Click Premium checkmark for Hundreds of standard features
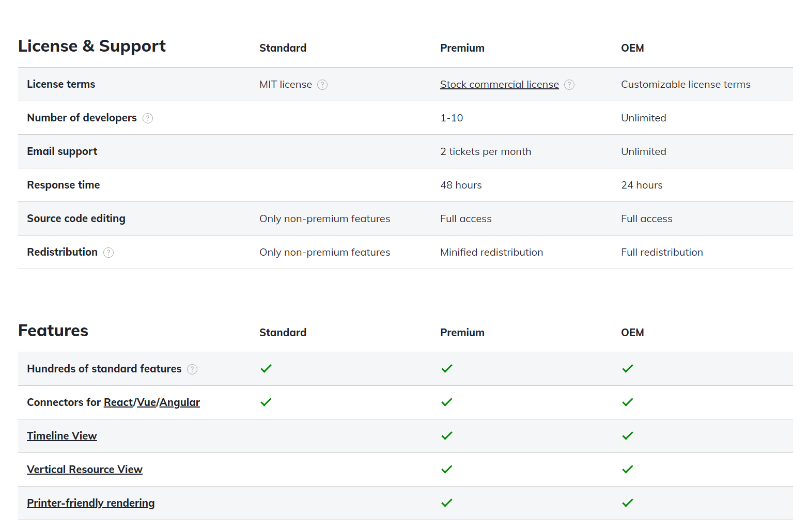 [447, 369]
